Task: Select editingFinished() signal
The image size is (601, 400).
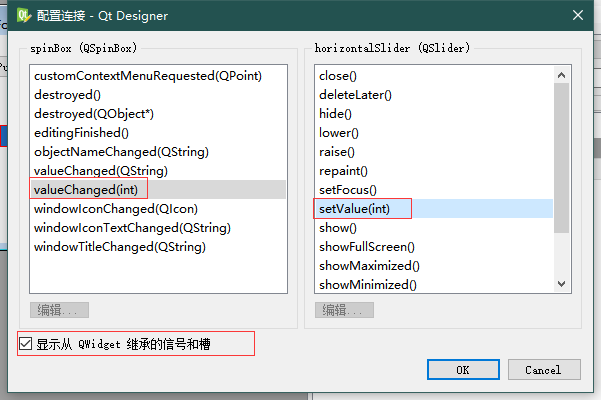Action: (x=81, y=132)
